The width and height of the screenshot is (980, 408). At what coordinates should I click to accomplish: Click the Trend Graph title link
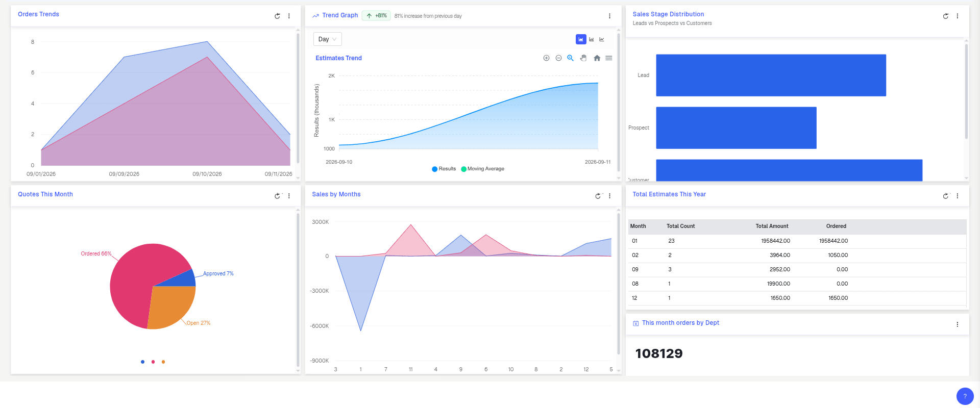[340, 15]
